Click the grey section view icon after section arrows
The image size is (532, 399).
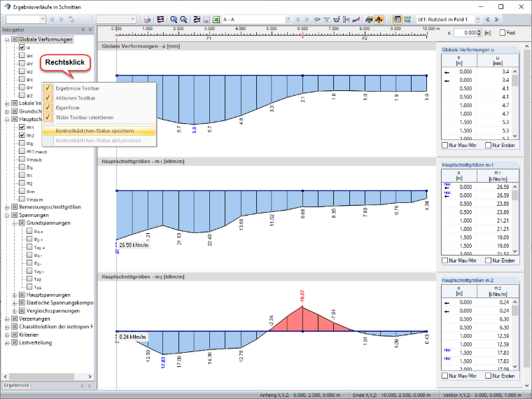pyautogui.click(x=317, y=20)
